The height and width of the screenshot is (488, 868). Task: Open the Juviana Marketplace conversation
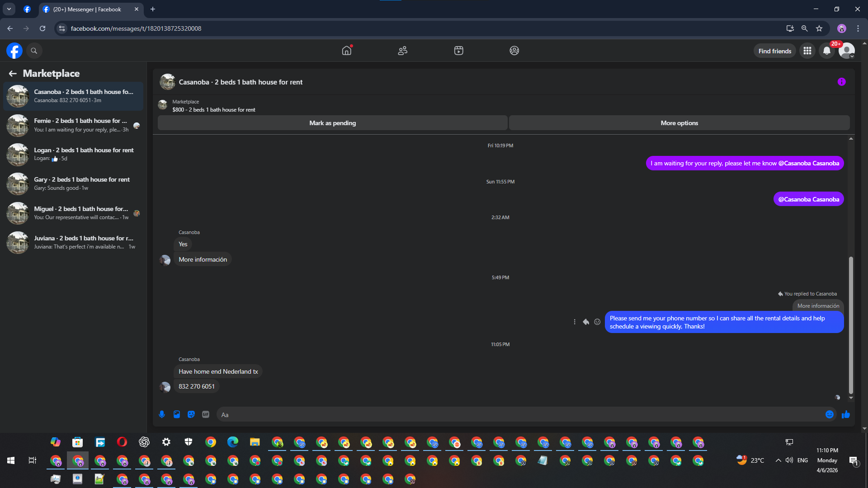73,243
